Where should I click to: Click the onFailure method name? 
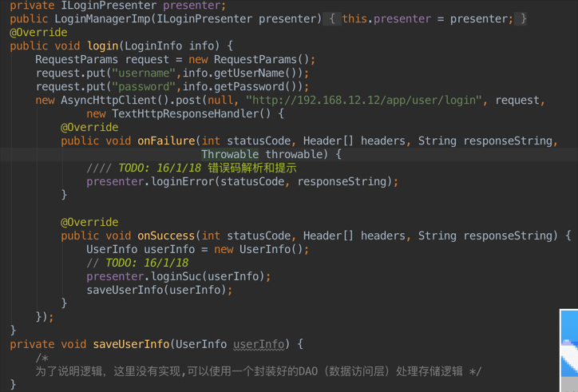point(166,141)
